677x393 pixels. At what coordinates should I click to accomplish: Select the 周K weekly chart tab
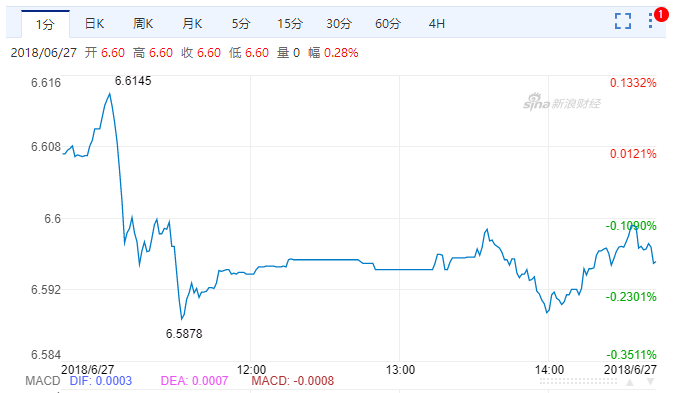pos(143,23)
